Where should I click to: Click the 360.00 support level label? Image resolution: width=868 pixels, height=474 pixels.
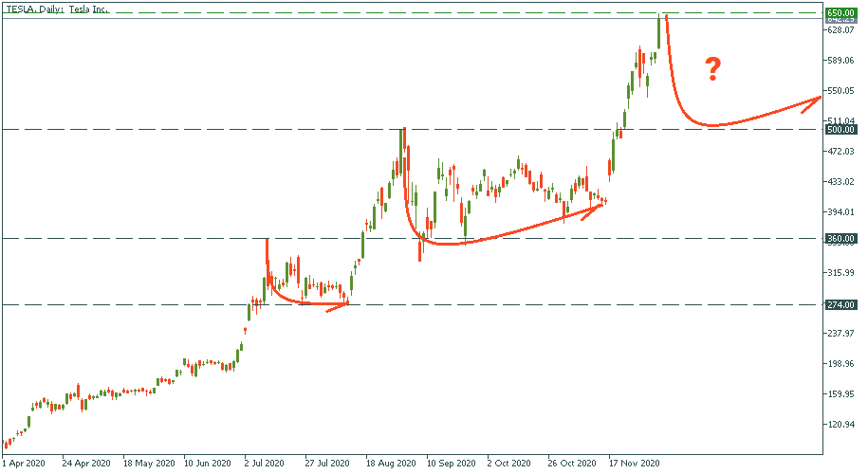[x=841, y=238]
